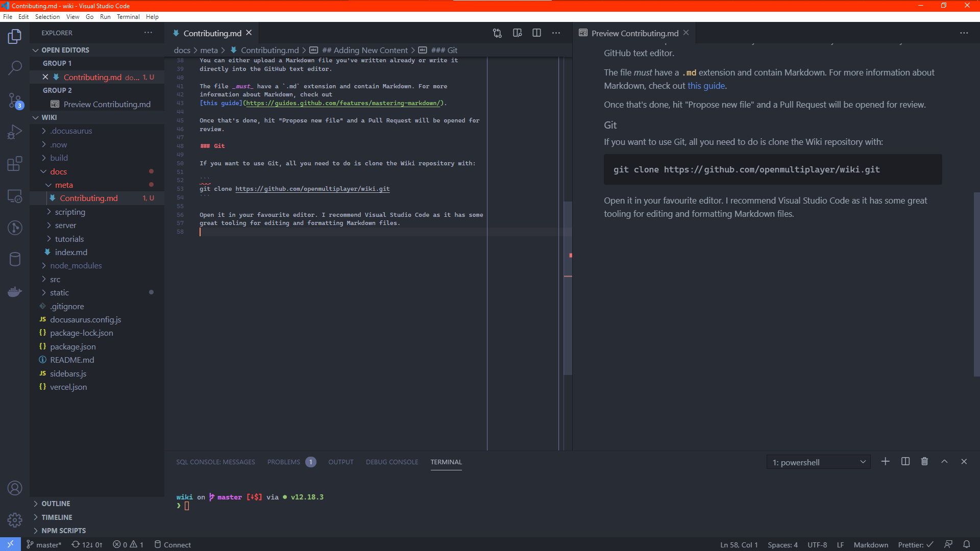Open preview pane more actions menu

964,33
